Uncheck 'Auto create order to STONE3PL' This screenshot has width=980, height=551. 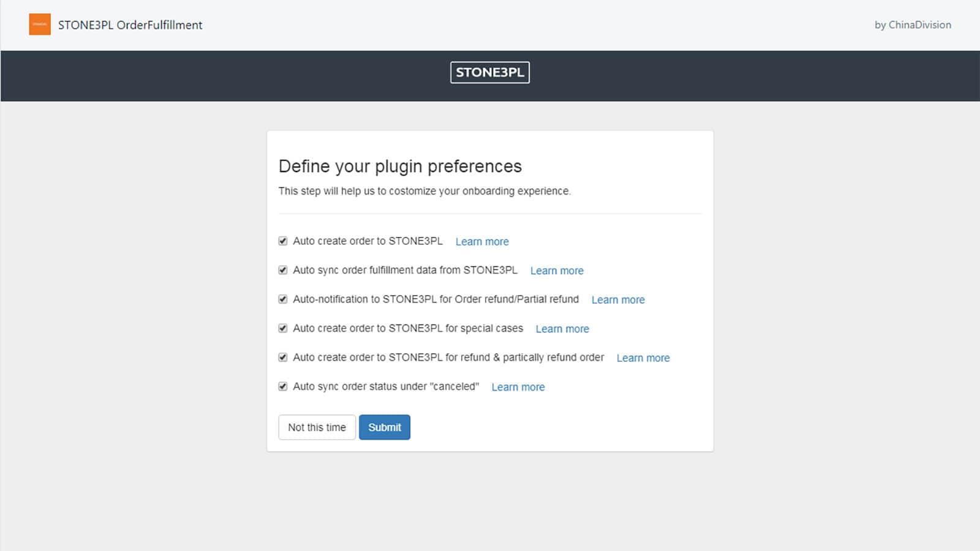[282, 241]
